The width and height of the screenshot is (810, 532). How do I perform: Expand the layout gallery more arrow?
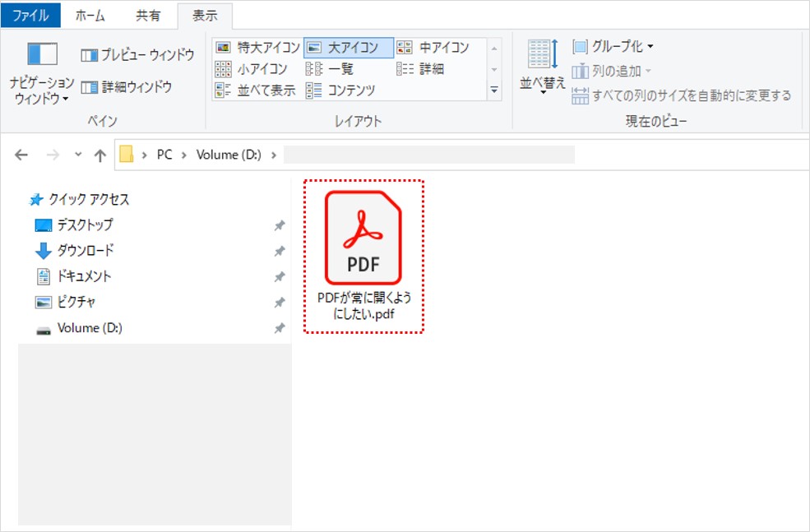point(494,90)
